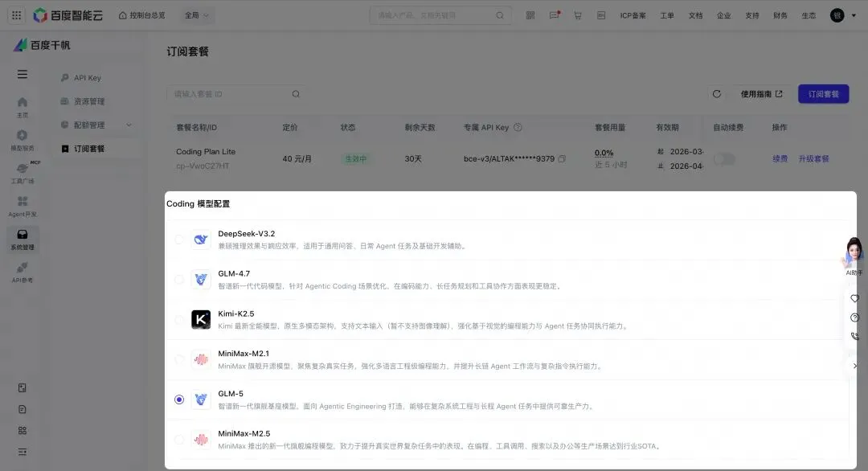Screen dimensions: 868x471
Task: Open the 订阅套餐 menu item
Action: [x=89, y=149]
